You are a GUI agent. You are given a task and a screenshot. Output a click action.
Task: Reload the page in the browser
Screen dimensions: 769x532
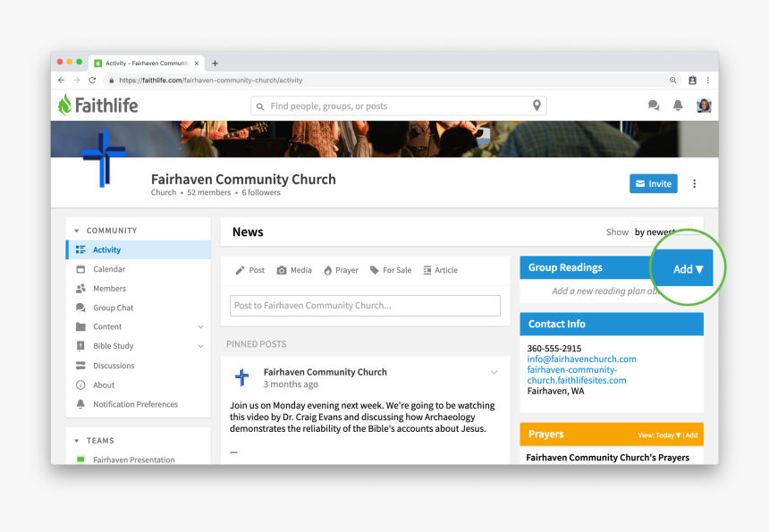(x=92, y=80)
